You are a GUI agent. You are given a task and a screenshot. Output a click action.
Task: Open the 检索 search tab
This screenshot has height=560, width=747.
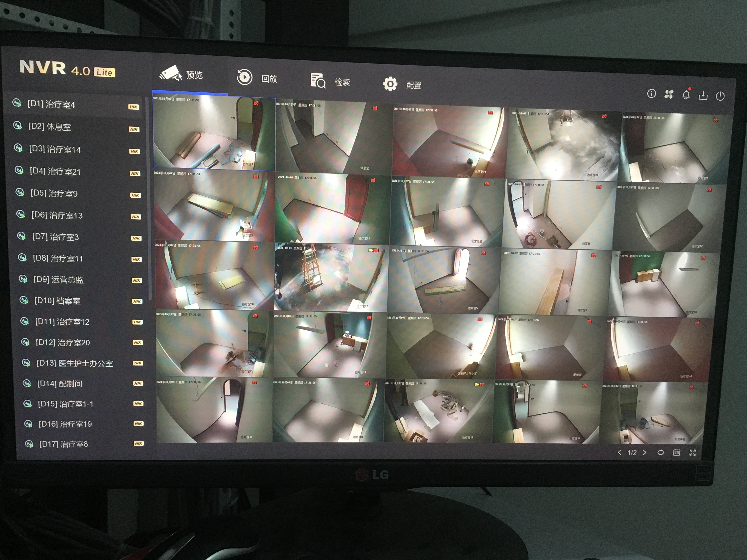pyautogui.click(x=330, y=81)
